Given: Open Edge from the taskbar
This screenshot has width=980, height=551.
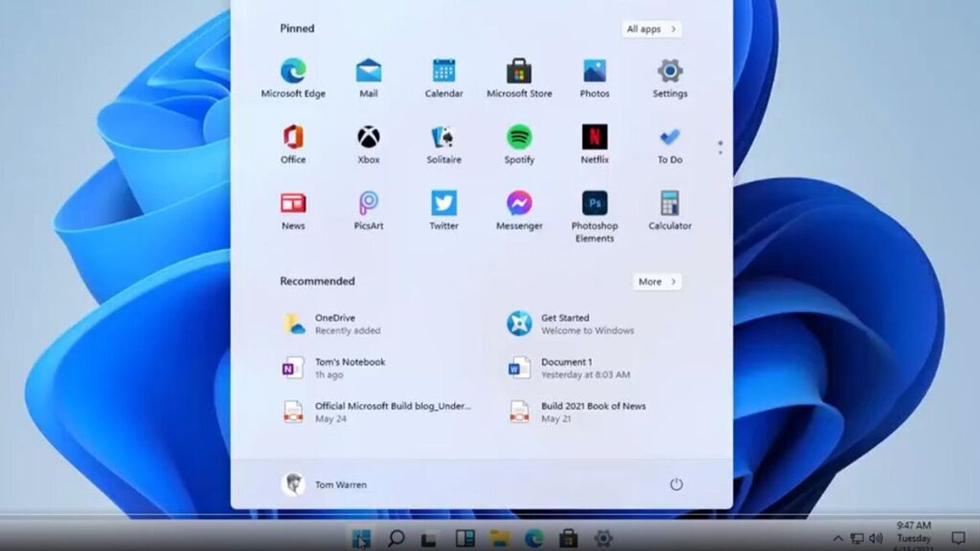Looking at the screenshot, I should click(x=534, y=538).
